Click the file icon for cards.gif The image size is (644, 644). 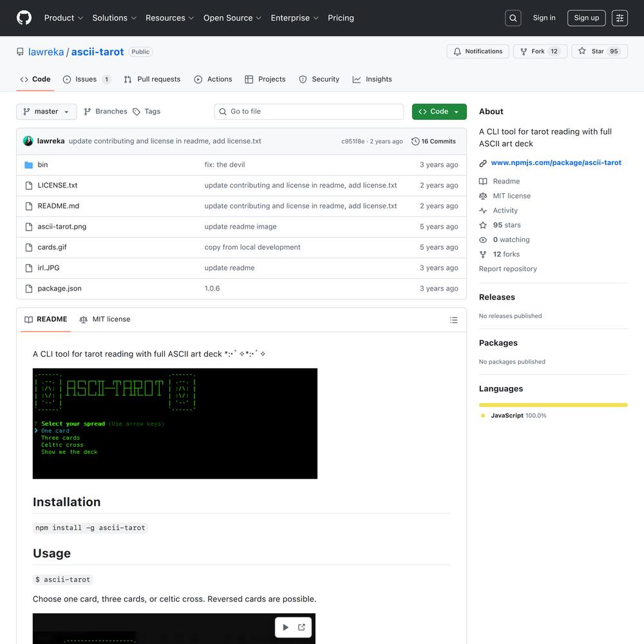29,247
